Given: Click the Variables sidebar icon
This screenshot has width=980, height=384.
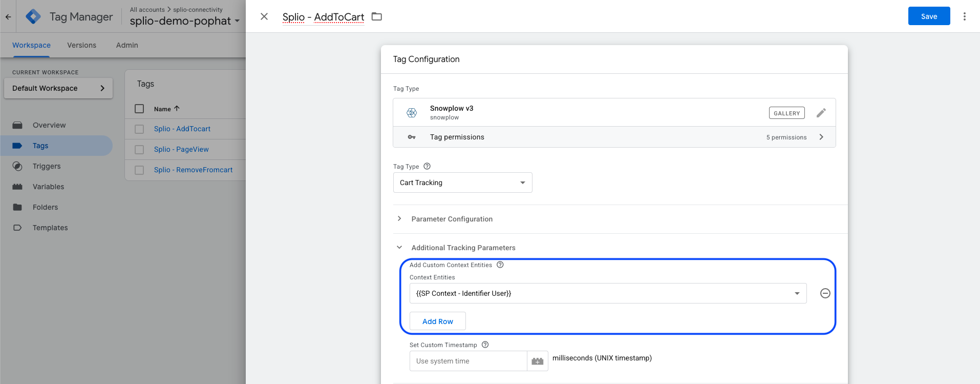Looking at the screenshot, I should [x=17, y=187].
